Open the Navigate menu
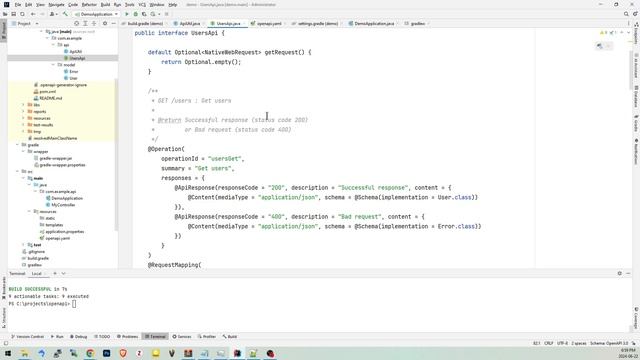Screen dimensions: 640x360 (56, 4)
